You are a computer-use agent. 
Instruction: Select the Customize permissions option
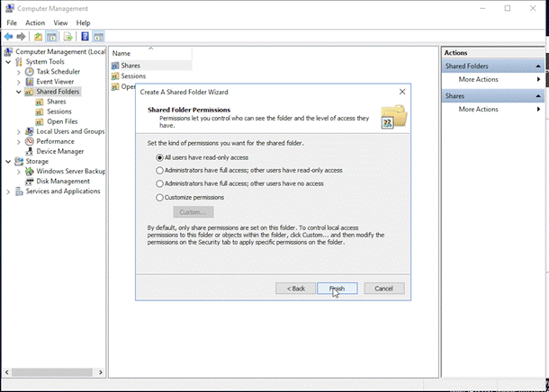pyautogui.click(x=190, y=198)
